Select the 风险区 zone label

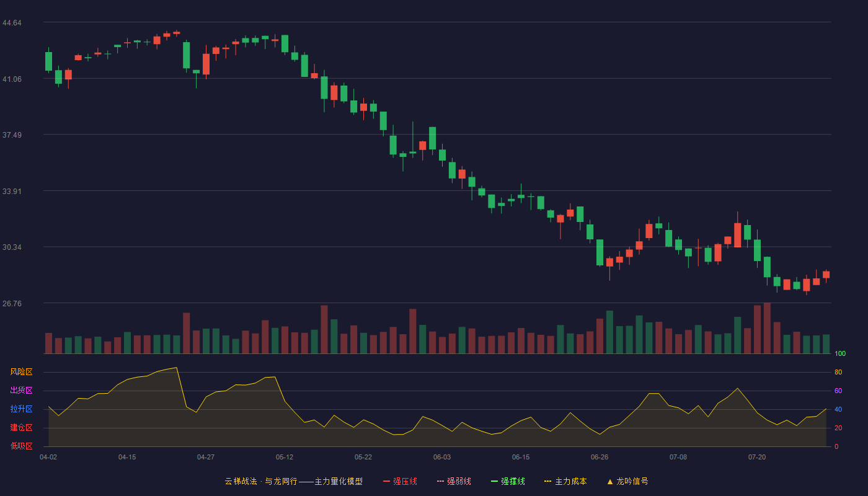21,372
